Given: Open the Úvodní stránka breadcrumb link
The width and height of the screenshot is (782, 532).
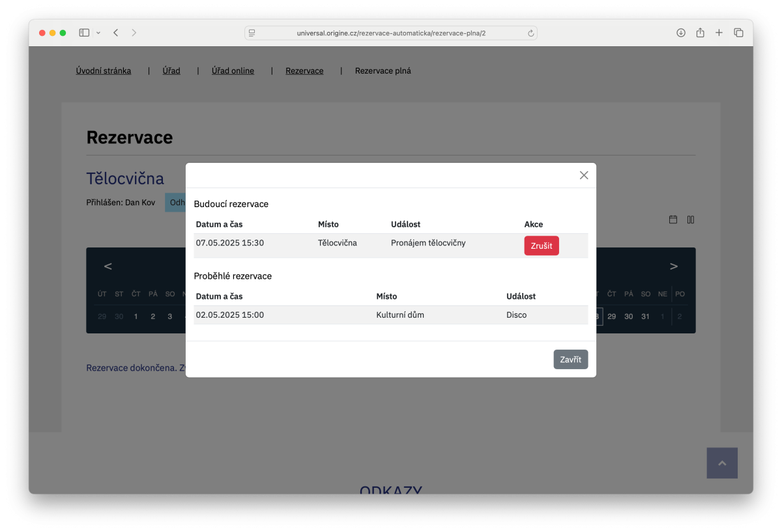Looking at the screenshot, I should (104, 71).
